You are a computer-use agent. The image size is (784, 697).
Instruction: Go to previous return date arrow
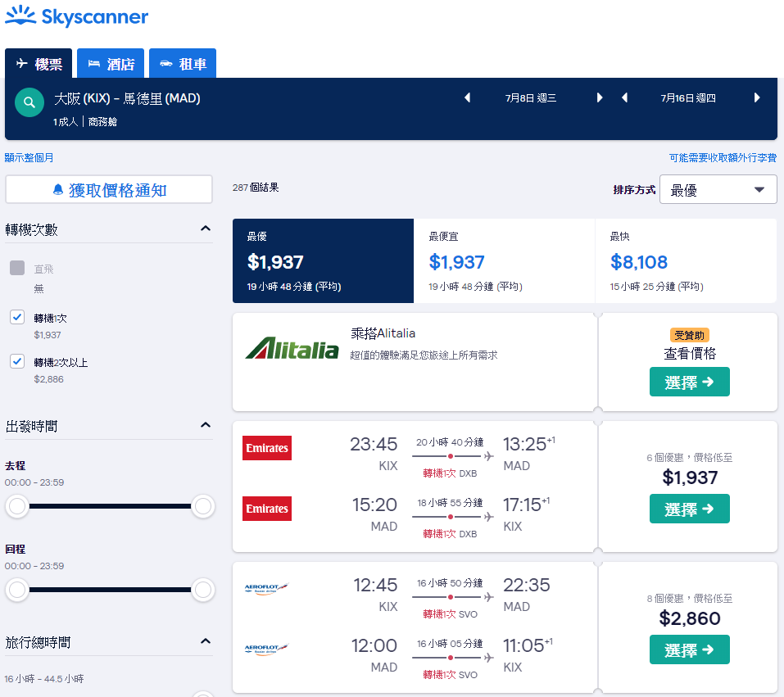pyautogui.click(x=624, y=97)
